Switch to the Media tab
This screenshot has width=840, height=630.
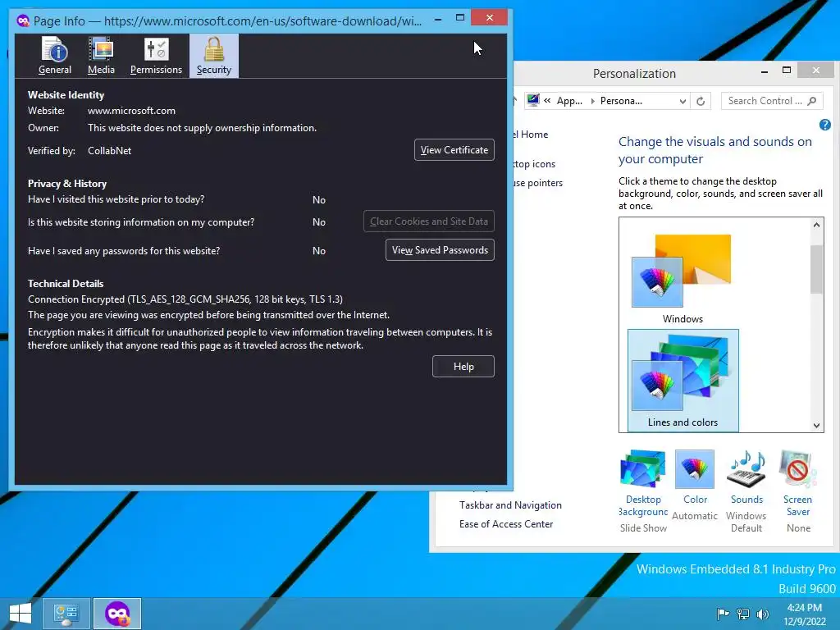pos(101,56)
